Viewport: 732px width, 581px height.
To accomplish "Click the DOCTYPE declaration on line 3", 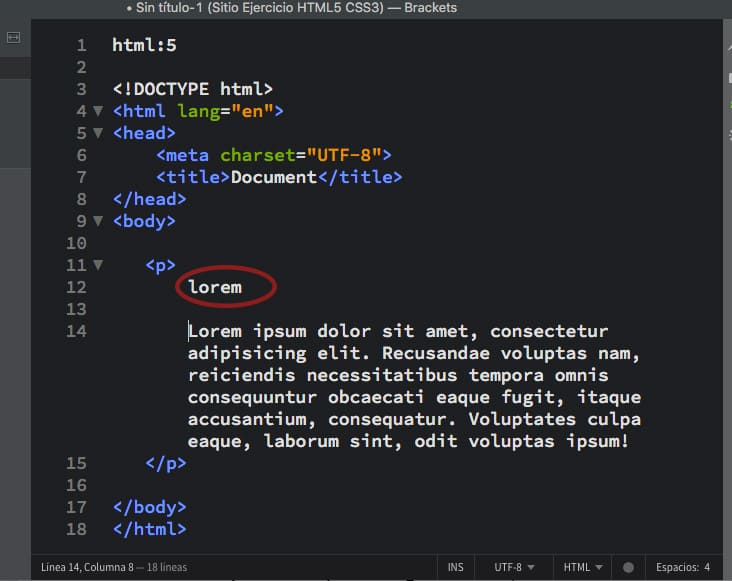I will [x=192, y=89].
